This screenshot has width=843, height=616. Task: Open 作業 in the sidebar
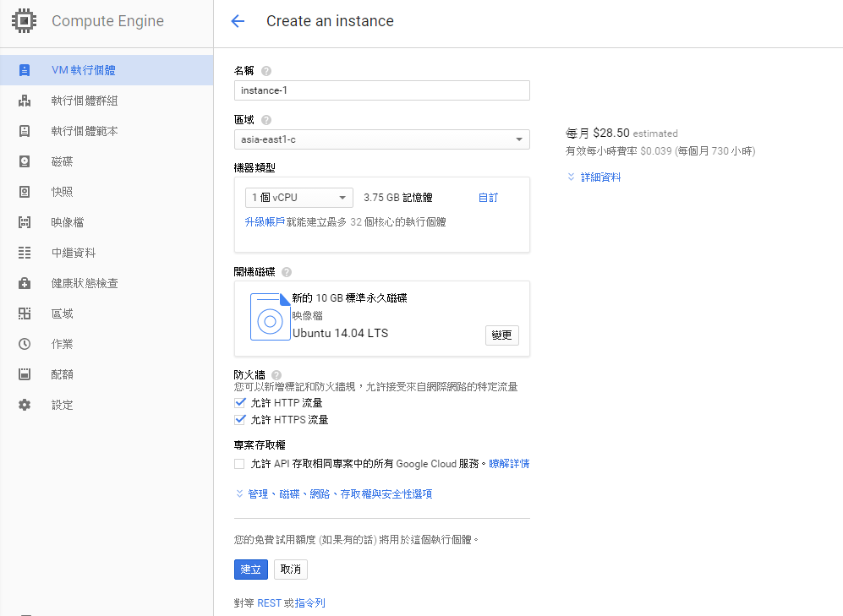tap(107, 344)
